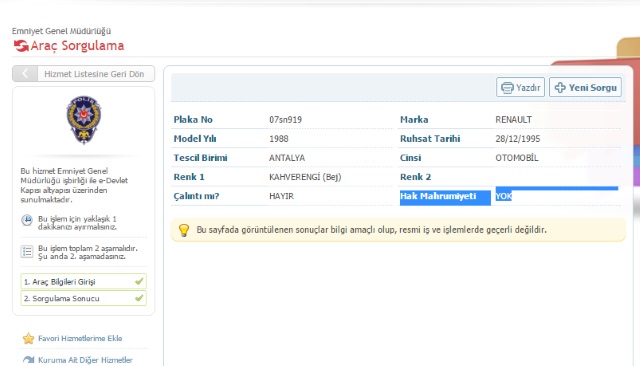Image resolution: width=640 pixels, height=366 pixels.
Task: Click the checkmark on Sorgulama Sonucu
Action: 139,298
